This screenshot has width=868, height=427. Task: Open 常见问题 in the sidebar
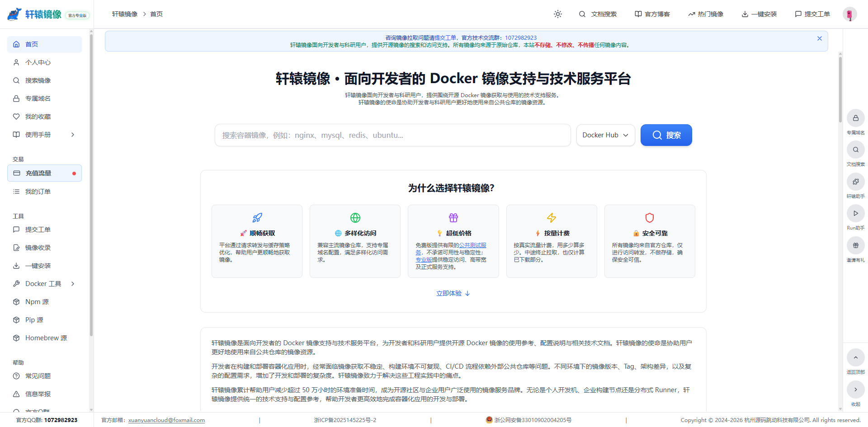point(44,376)
